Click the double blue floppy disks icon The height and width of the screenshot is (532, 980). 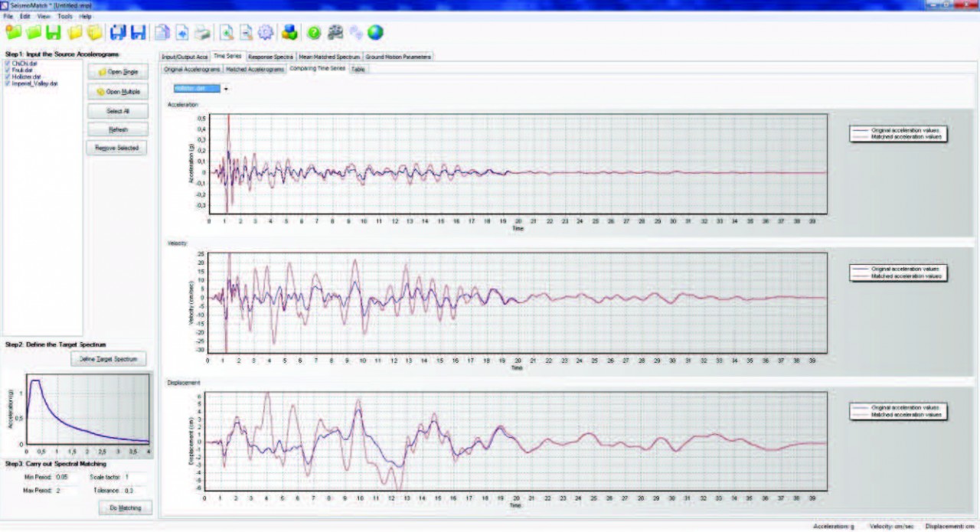[x=118, y=33]
